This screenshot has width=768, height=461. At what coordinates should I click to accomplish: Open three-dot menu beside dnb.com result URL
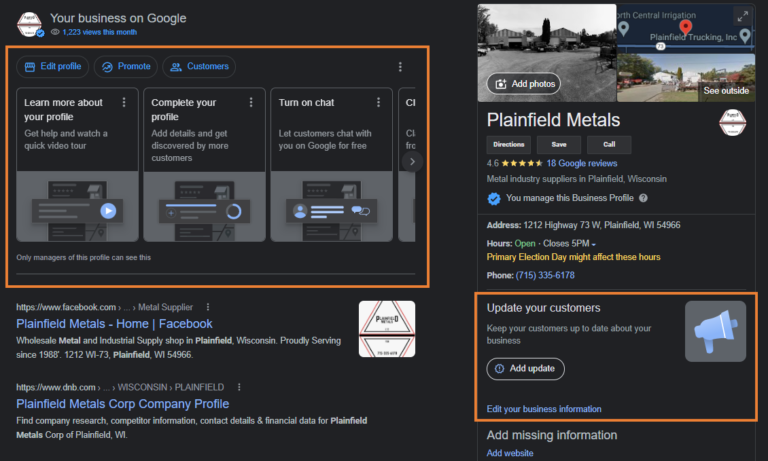click(x=239, y=387)
